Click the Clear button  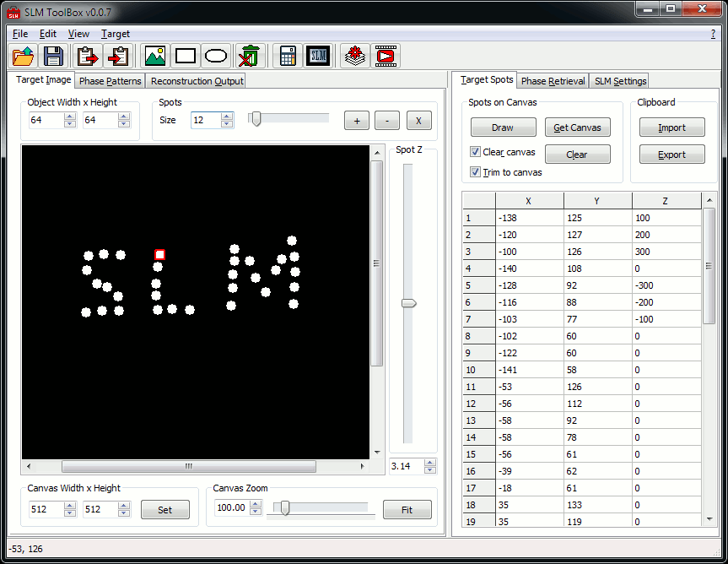pyautogui.click(x=578, y=155)
